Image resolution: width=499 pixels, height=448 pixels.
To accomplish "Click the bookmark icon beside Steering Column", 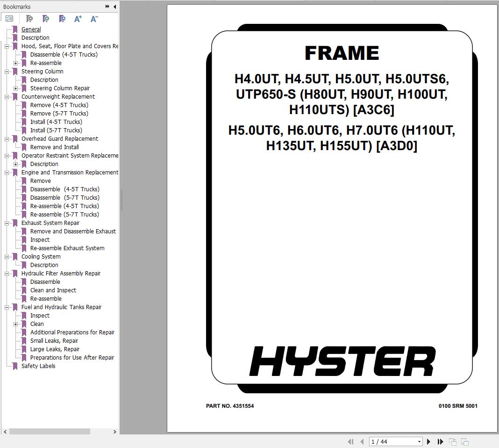I will (x=15, y=72).
